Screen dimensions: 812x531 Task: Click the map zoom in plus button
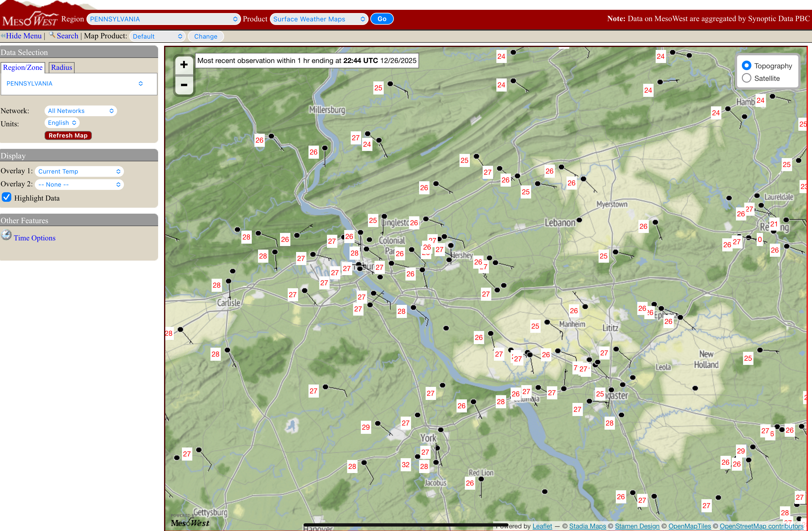point(184,65)
